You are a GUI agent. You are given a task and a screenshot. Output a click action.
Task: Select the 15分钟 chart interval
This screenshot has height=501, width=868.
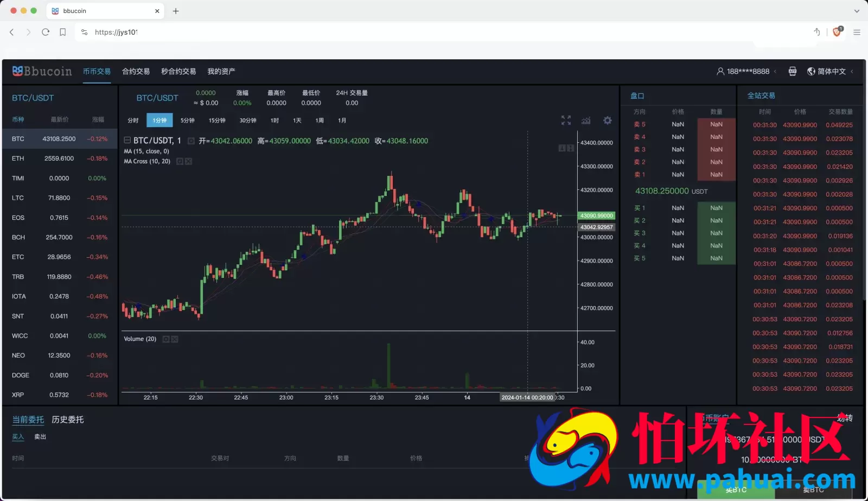pos(217,121)
